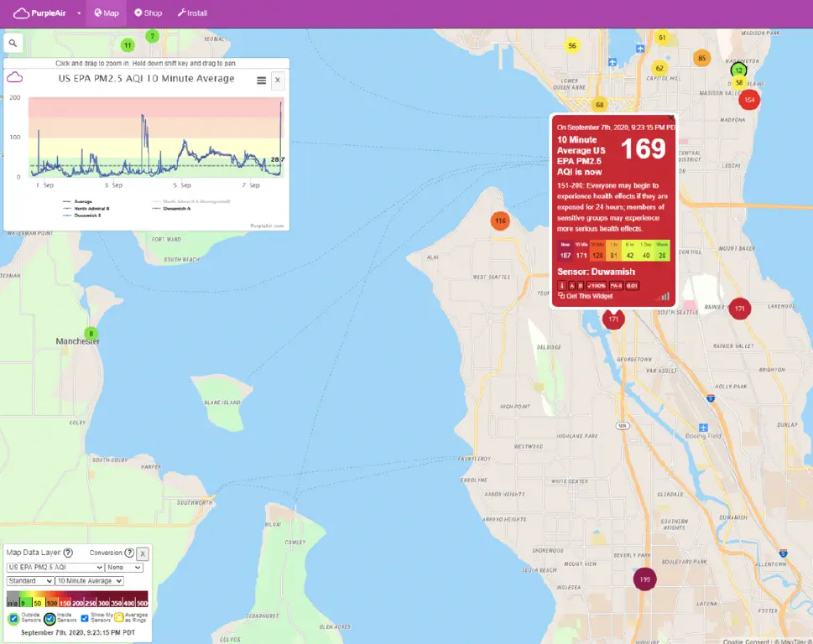The height and width of the screenshot is (644, 813).
Task: Open the US EPA PM2.5 AQI layer dropdown
Action: (55, 568)
